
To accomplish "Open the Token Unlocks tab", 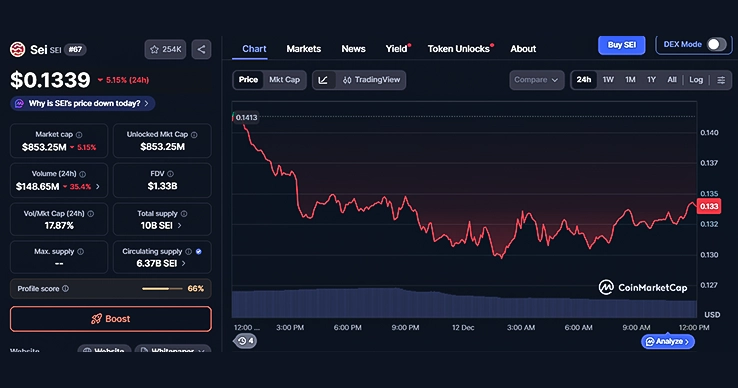I will tap(459, 49).
